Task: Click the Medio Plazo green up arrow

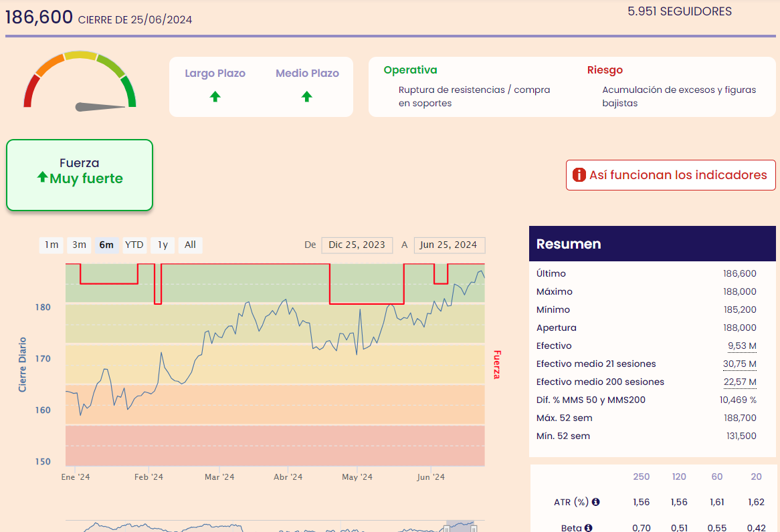Action: (306, 97)
